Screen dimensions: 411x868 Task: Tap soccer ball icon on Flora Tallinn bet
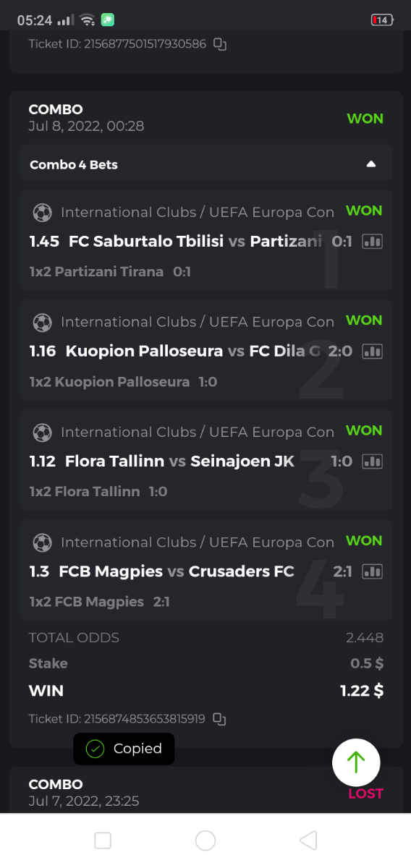click(43, 433)
